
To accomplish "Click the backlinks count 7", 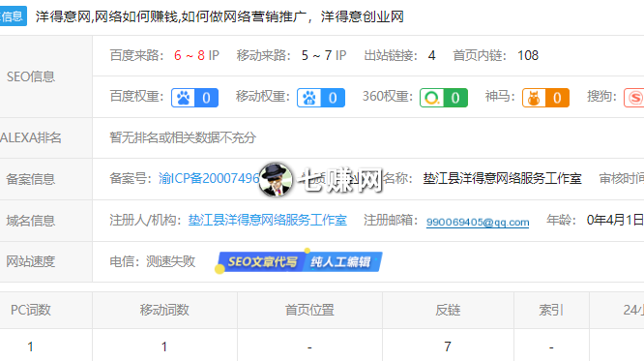I will pos(448,346).
